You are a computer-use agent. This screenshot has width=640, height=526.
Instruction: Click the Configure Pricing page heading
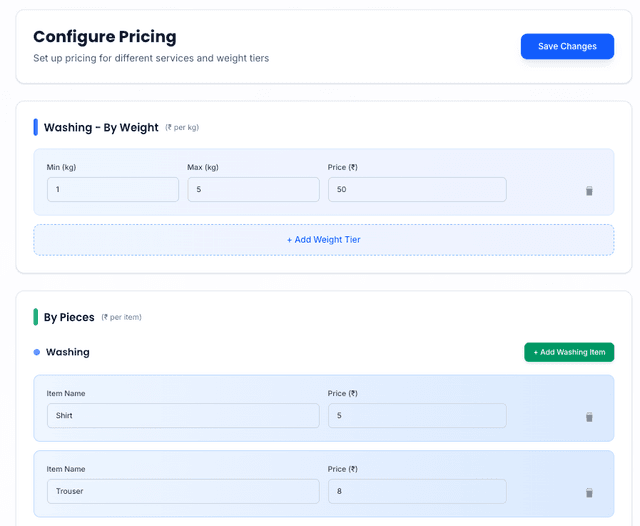pyautogui.click(x=104, y=37)
